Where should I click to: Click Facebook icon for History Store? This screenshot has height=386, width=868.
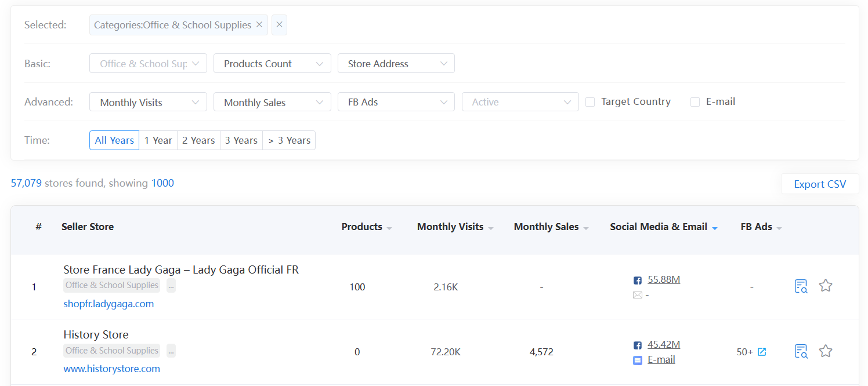[637, 344]
